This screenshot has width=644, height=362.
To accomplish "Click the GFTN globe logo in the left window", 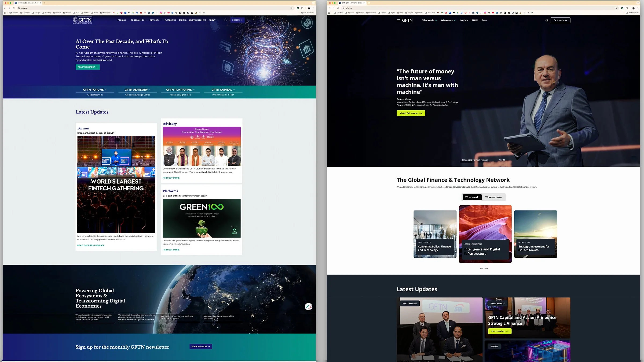I will (83, 20).
